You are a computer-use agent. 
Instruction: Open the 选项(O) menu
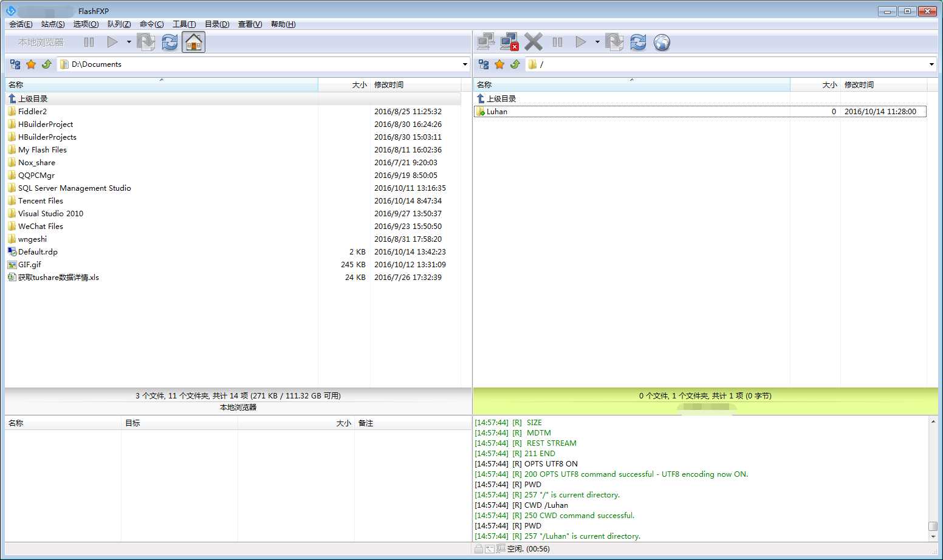[x=86, y=24]
